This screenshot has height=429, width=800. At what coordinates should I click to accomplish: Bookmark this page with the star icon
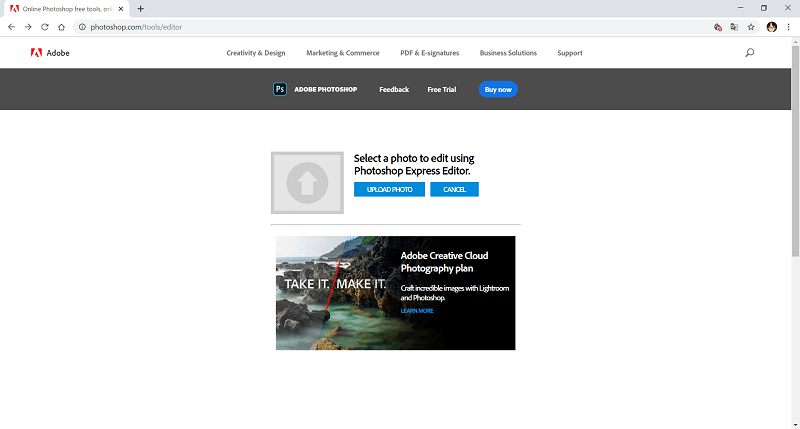click(x=751, y=27)
